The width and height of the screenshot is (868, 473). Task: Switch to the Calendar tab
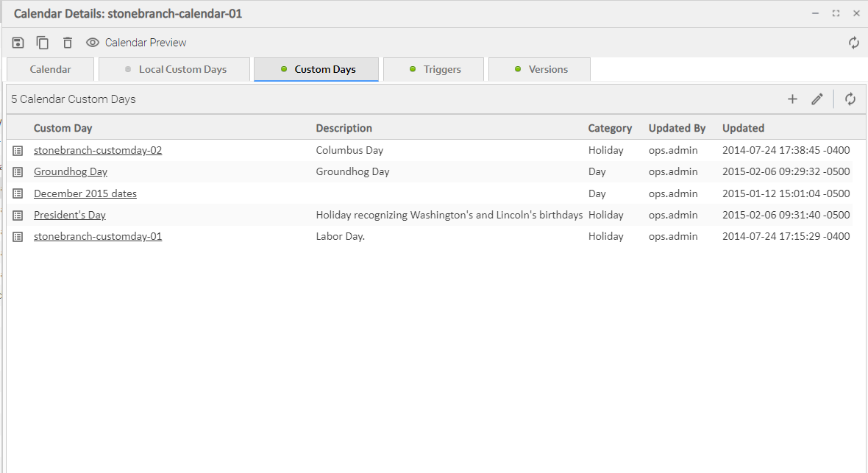[x=51, y=70]
